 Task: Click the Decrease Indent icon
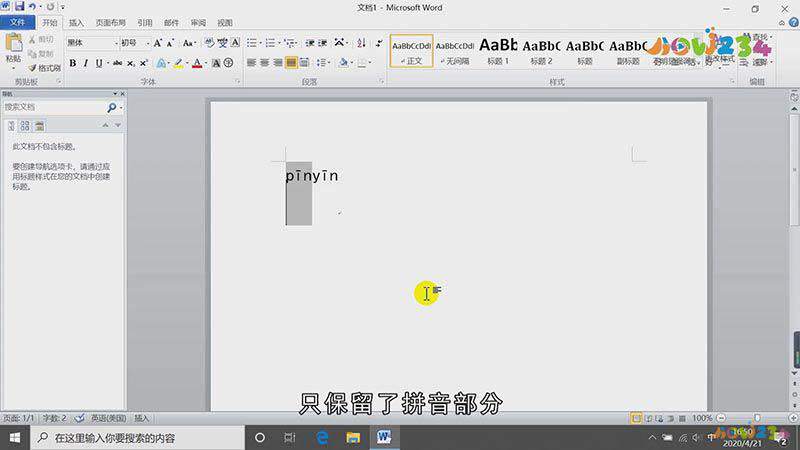tap(310, 43)
